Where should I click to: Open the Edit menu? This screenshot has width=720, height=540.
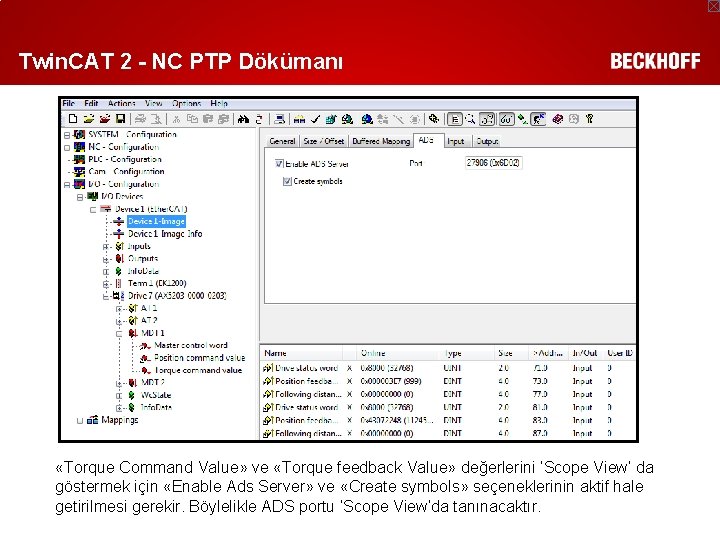[x=91, y=103]
